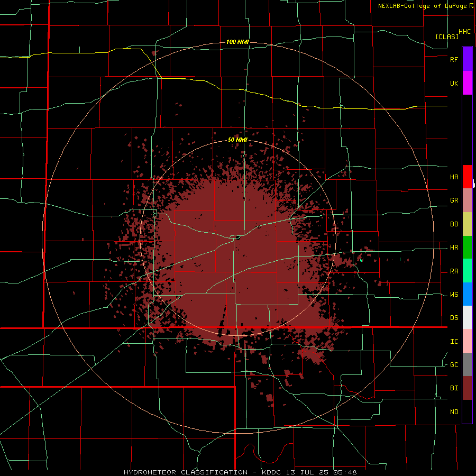Click the DS white legend swatch
Viewport: 476px width, 476px height.
(x=467, y=317)
